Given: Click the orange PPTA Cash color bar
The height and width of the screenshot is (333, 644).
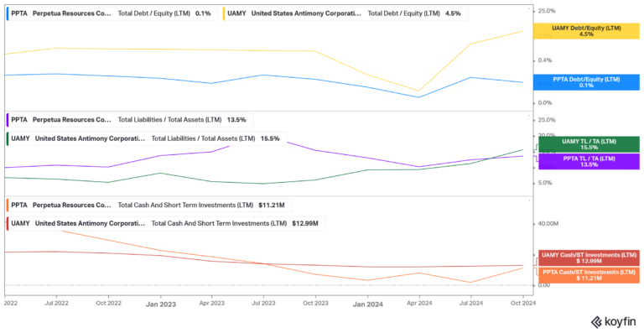Looking at the screenshot, I should [8, 205].
